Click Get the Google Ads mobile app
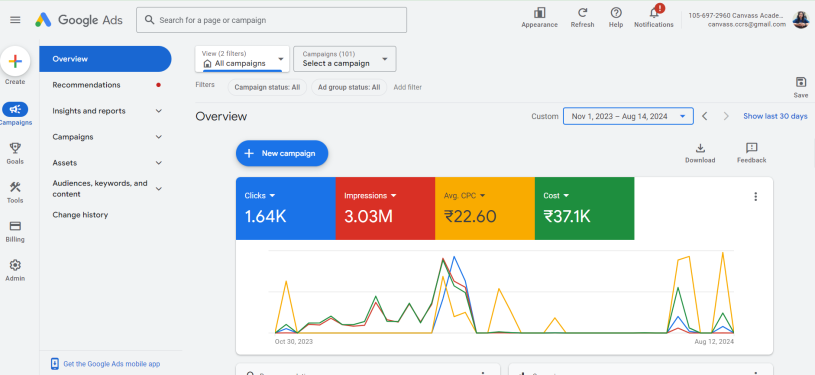Screen dimensions: 815x375 click(111, 364)
